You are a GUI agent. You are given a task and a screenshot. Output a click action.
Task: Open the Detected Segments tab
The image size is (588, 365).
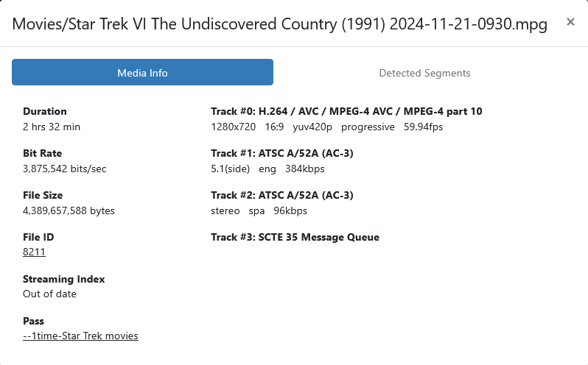[424, 73]
